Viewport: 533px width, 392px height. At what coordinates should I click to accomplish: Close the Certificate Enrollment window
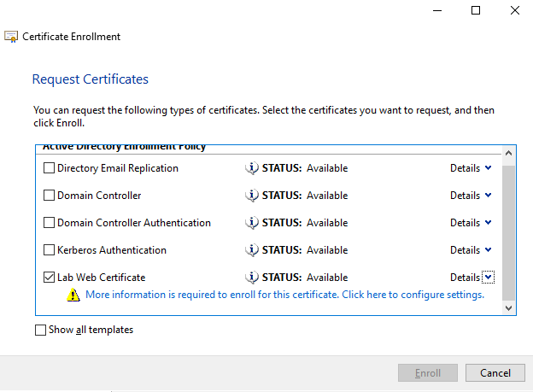pos(515,10)
